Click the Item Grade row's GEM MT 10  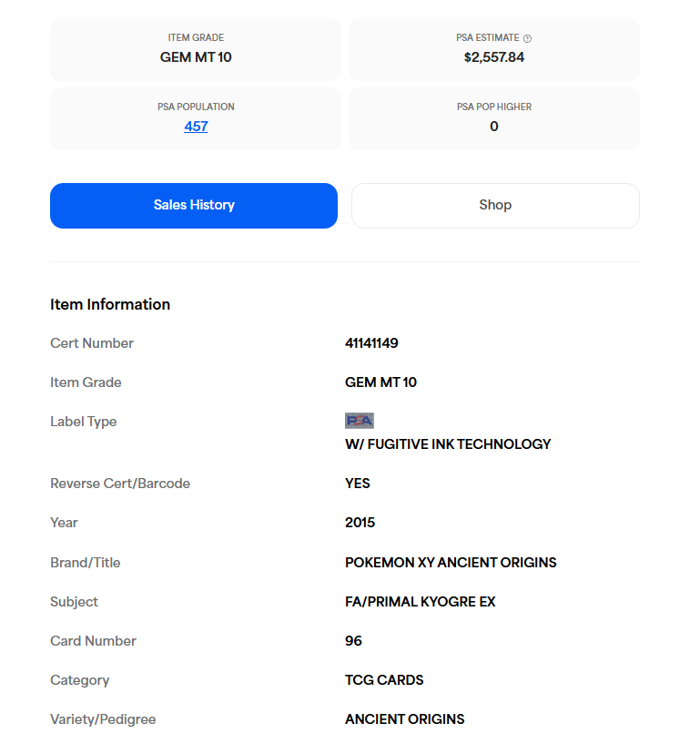click(380, 382)
